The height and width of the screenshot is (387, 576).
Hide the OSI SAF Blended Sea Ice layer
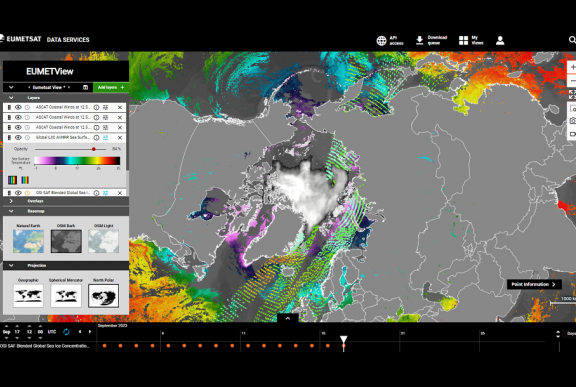click(x=18, y=193)
